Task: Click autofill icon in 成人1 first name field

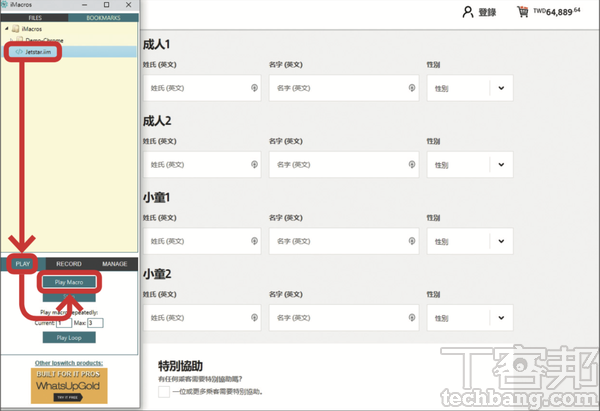Action: [x=412, y=88]
